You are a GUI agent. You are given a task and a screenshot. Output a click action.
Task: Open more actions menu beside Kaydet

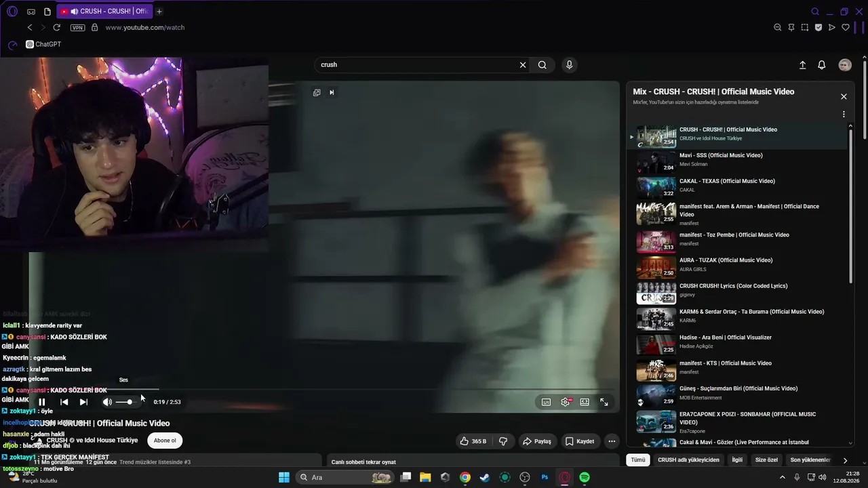click(612, 441)
